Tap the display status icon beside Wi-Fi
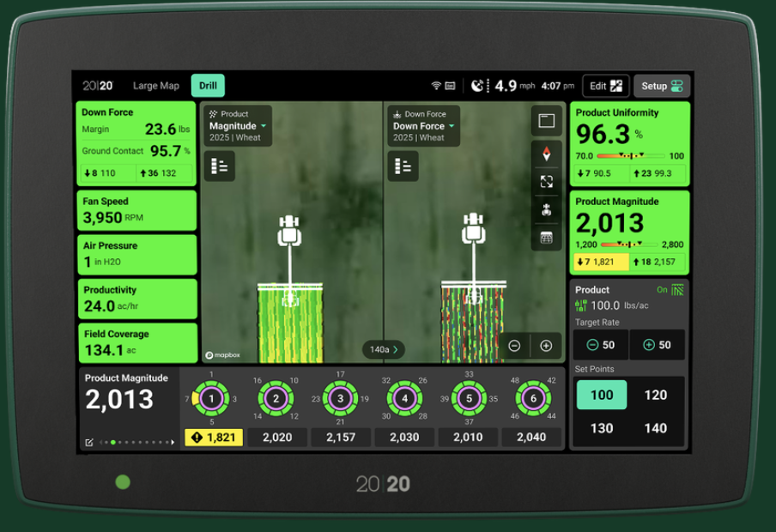Image resolution: width=776 pixels, height=532 pixels. pos(450,86)
